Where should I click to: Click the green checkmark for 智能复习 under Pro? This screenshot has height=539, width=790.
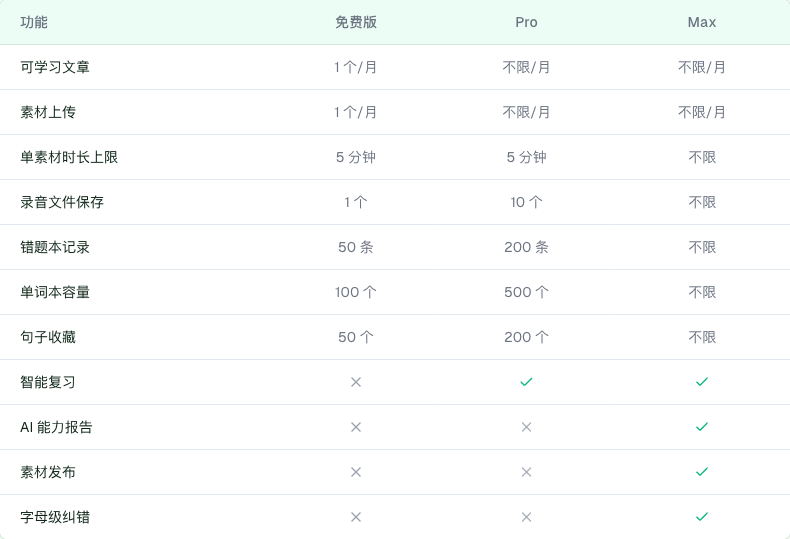click(526, 382)
